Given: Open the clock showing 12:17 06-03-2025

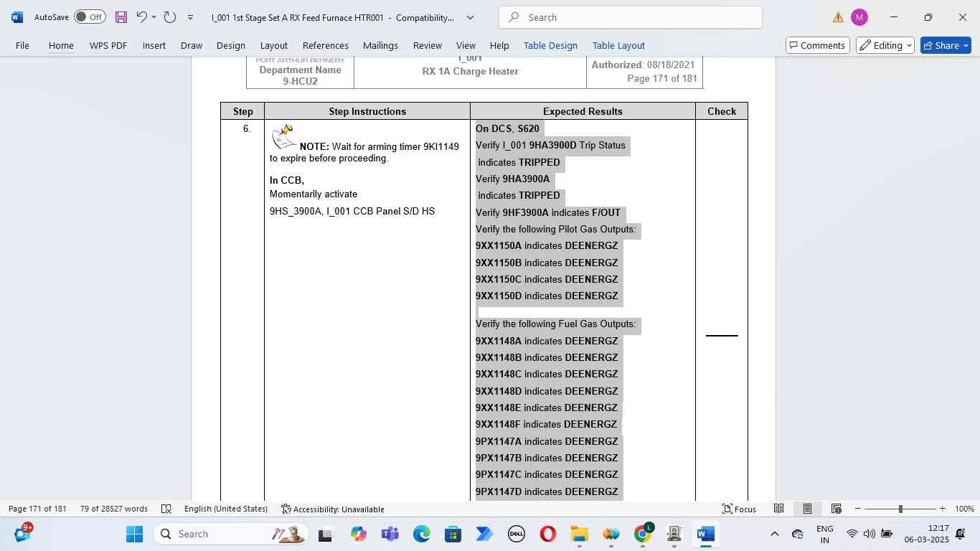Looking at the screenshot, I should coord(926,534).
